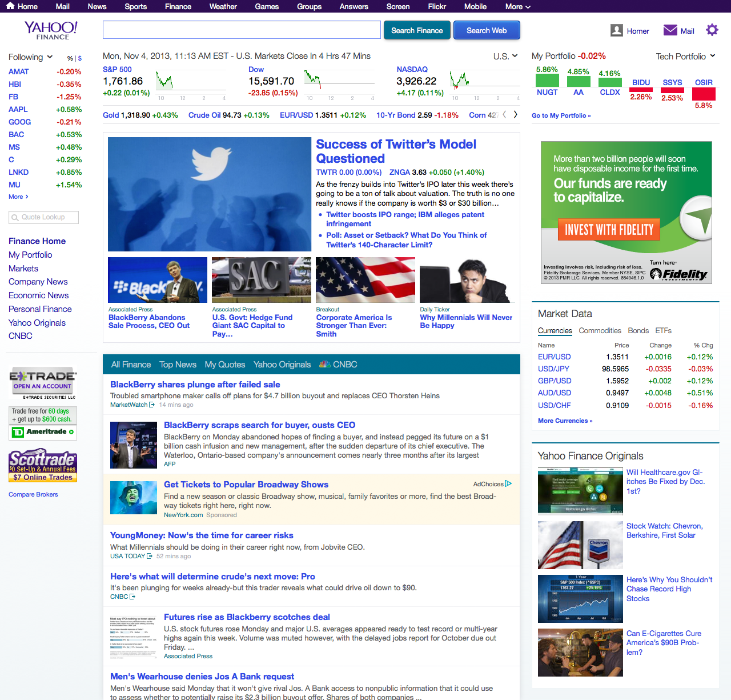Open Sports in the top navigation
This screenshot has width=731, height=700.
click(x=135, y=6)
